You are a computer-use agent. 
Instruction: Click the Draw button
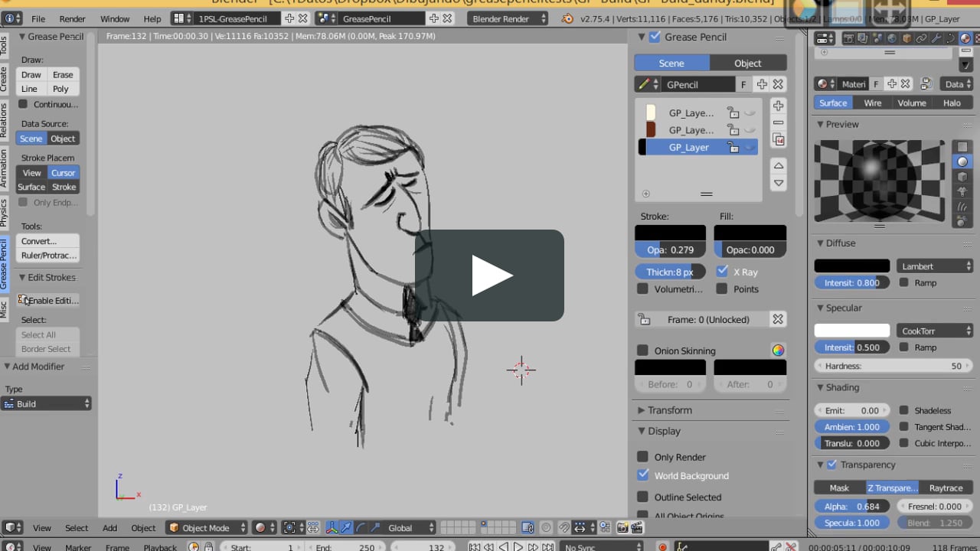pos(31,75)
